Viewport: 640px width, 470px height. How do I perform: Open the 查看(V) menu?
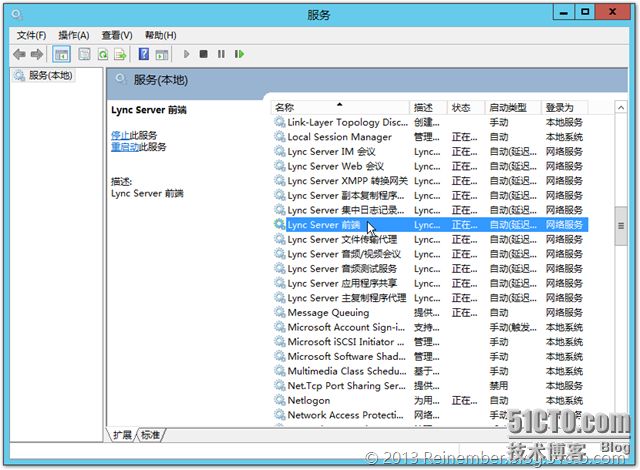click(117, 35)
